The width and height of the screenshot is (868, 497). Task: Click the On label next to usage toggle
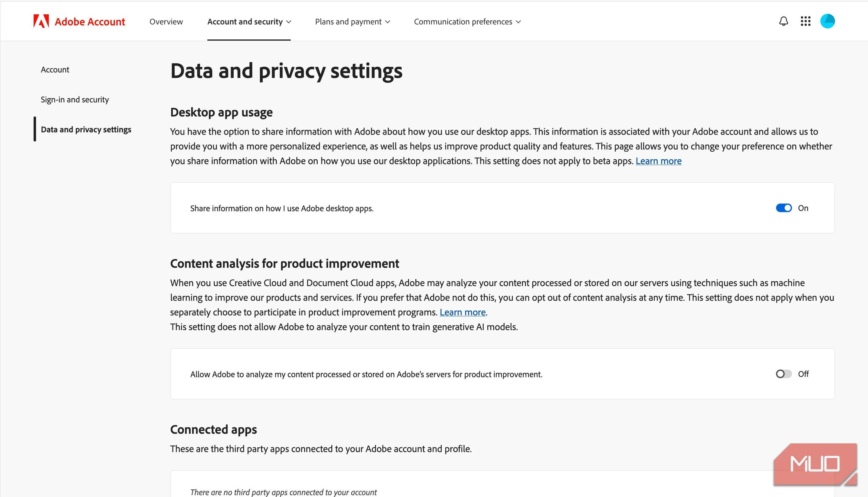point(803,208)
